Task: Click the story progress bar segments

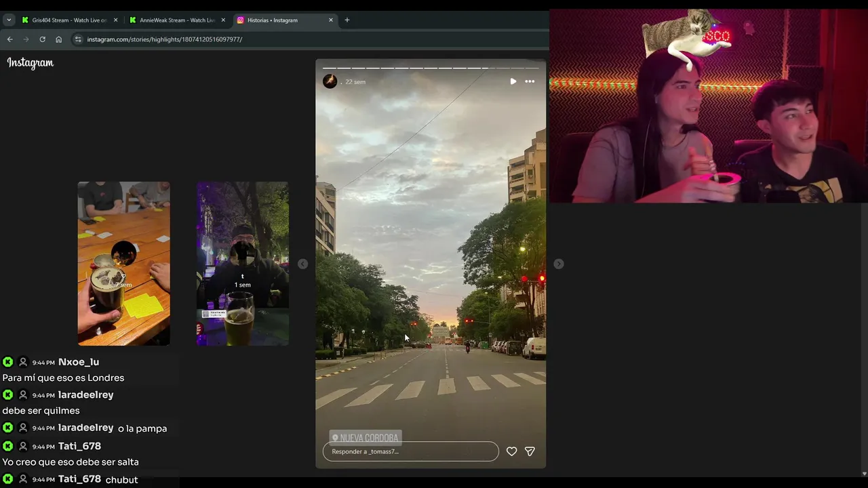Action: (x=431, y=68)
